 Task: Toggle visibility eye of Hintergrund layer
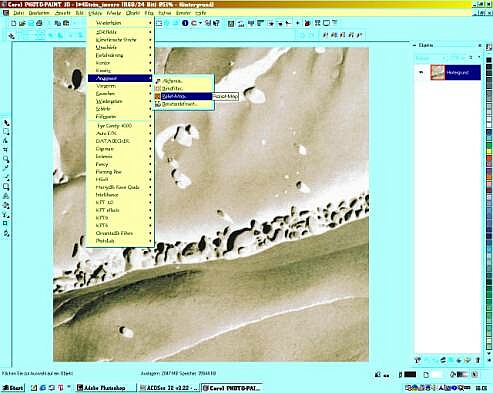tap(421, 72)
